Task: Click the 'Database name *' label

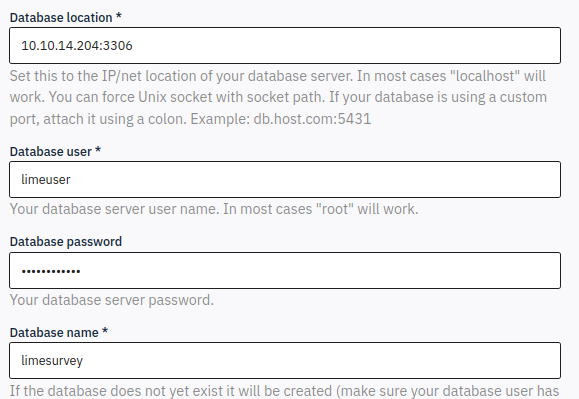Action: click(x=59, y=332)
